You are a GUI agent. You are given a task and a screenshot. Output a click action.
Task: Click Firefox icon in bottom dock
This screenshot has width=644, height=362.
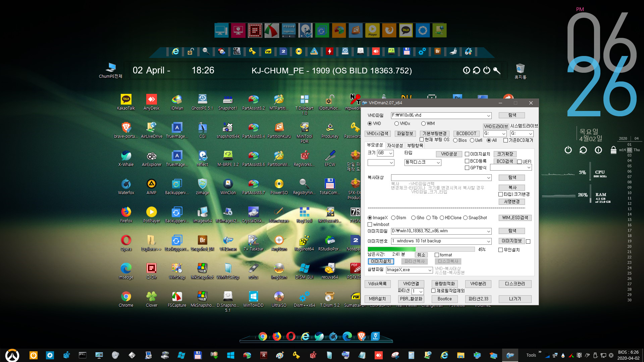click(x=277, y=336)
